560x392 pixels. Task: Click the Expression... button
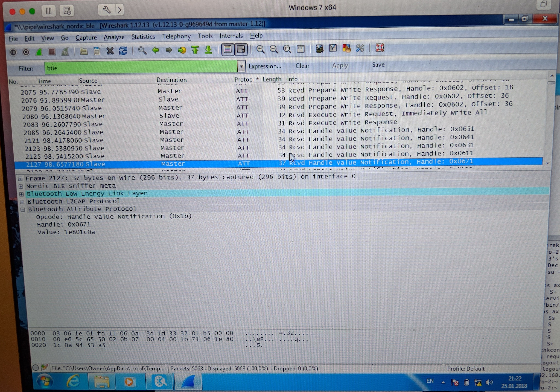pos(265,66)
